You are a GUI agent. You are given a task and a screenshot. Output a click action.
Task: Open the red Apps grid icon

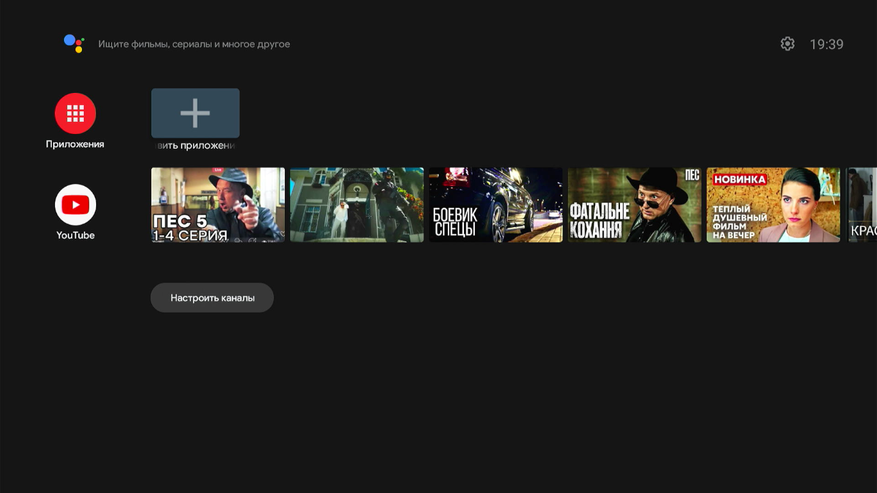76,114
